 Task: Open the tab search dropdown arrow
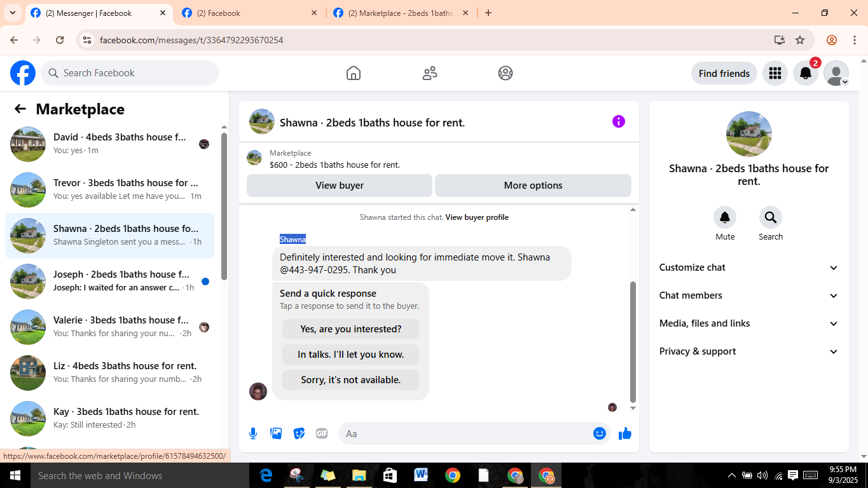coord(13,13)
